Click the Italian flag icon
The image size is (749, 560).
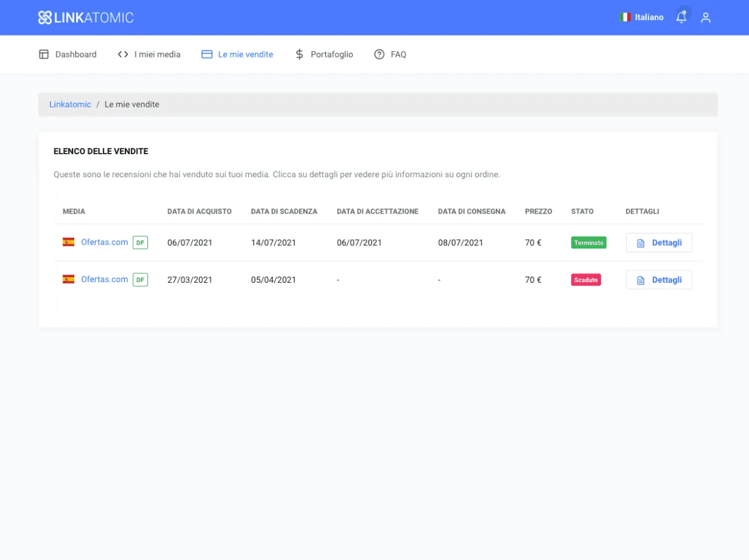[625, 17]
